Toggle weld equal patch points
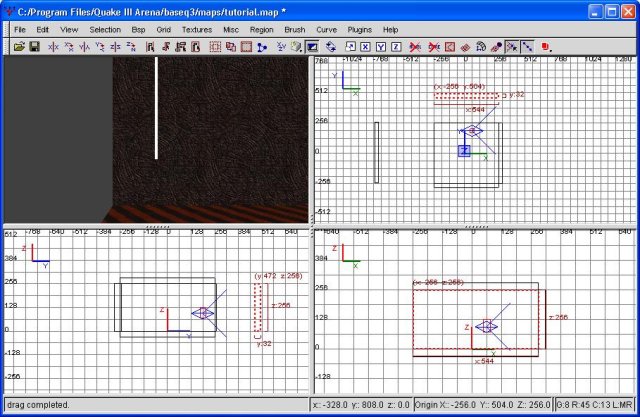Image resolution: width=640 pixels, height=417 pixels. 512,47
